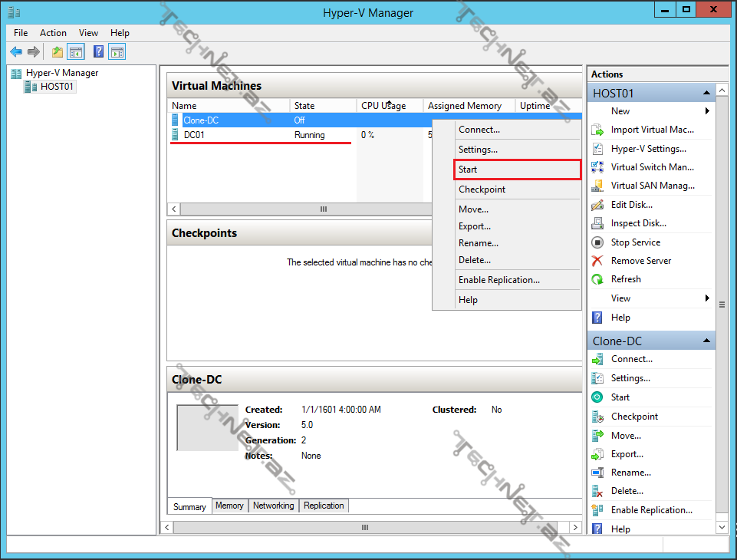The height and width of the screenshot is (560, 737).
Task: Open Virtual Switch Manager in Actions pane
Action: (x=651, y=167)
